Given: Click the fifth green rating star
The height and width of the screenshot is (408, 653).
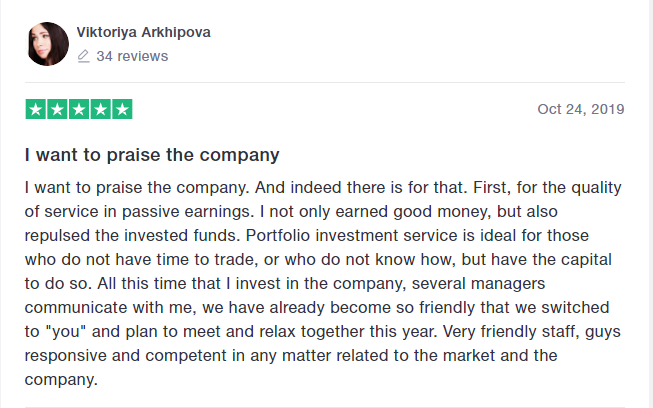Looking at the screenshot, I should [122, 109].
